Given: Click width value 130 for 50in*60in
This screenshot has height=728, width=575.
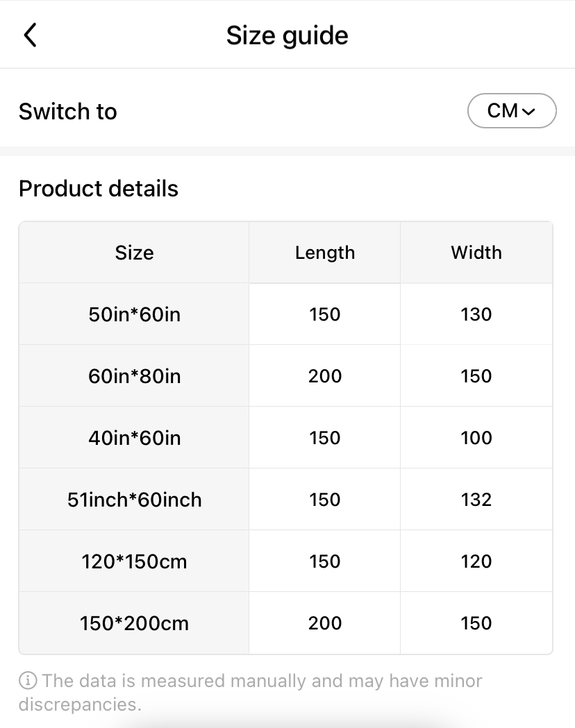Looking at the screenshot, I should point(476,314).
